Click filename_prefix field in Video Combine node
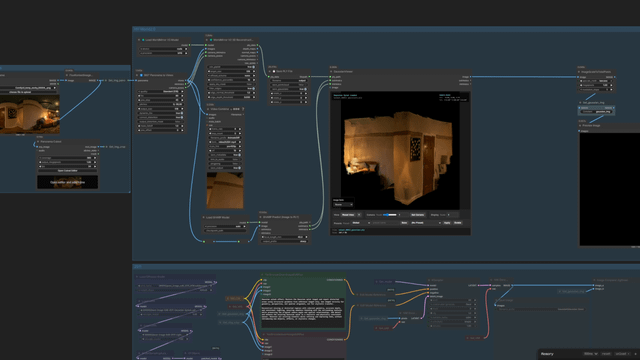 click(x=225, y=138)
